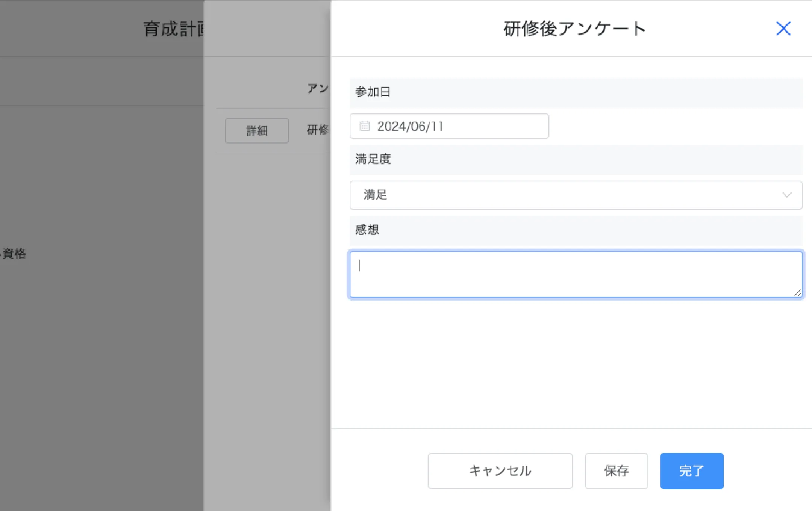
Task: Click the アン column header in background
Action: point(318,89)
